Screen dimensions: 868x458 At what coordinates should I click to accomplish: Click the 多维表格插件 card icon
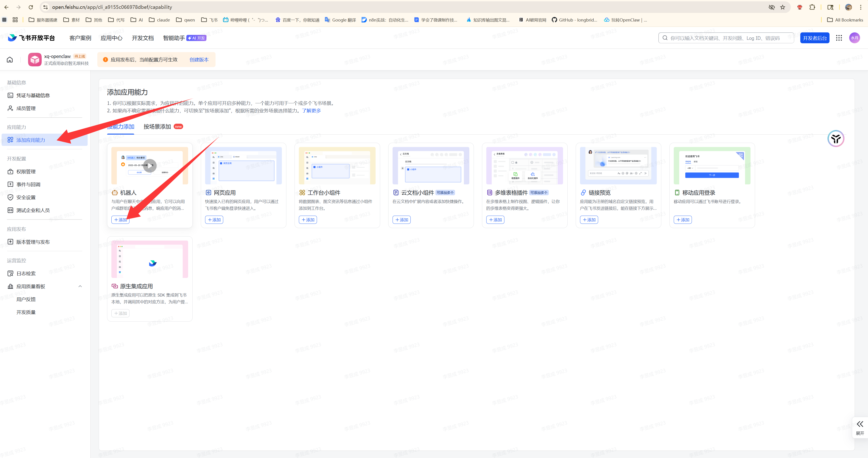tap(489, 193)
